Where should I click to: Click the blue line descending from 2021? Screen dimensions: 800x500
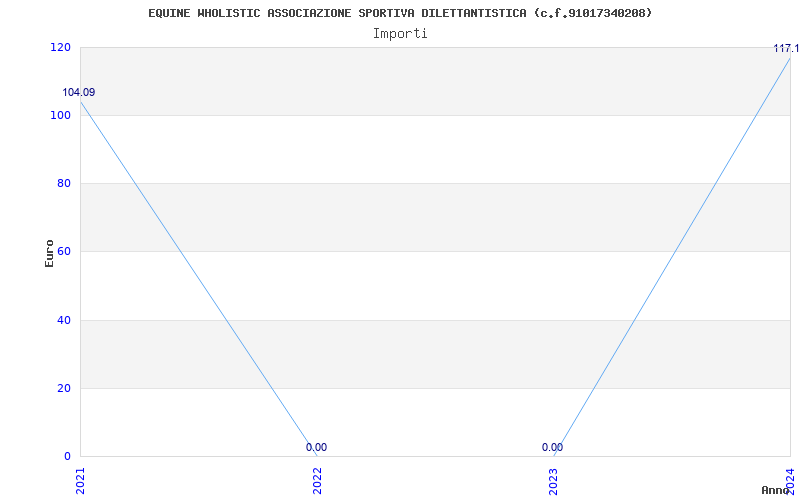click(199, 279)
